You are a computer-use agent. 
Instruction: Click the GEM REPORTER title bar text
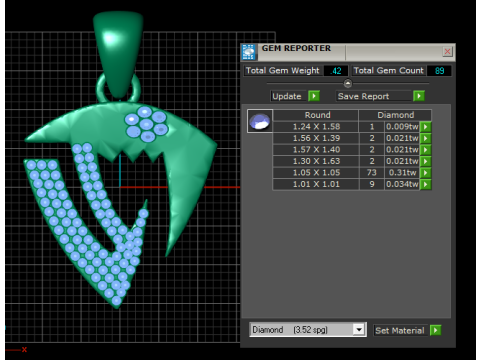point(296,48)
